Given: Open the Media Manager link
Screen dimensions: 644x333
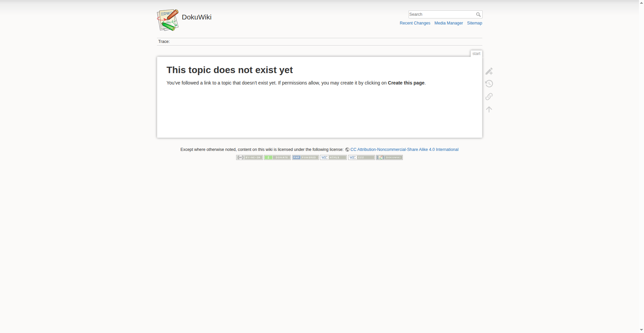Looking at the screenshot, I should click(448, 23).
